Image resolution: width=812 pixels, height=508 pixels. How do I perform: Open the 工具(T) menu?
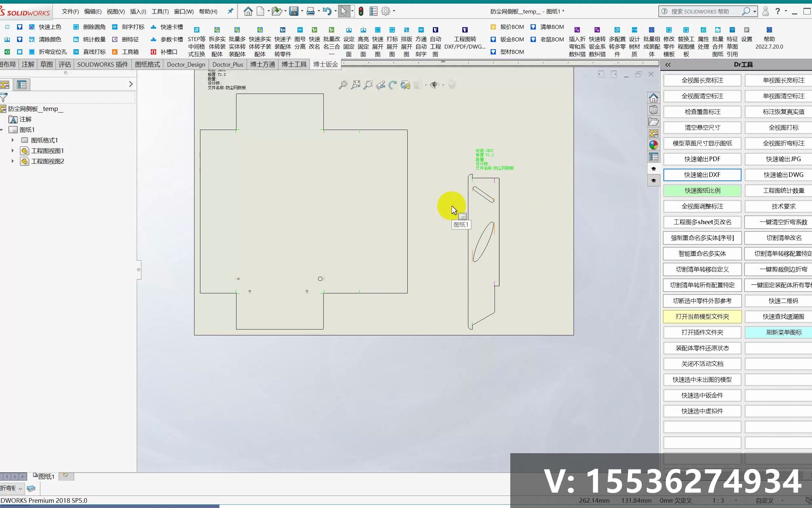click(x=160, y=11)
